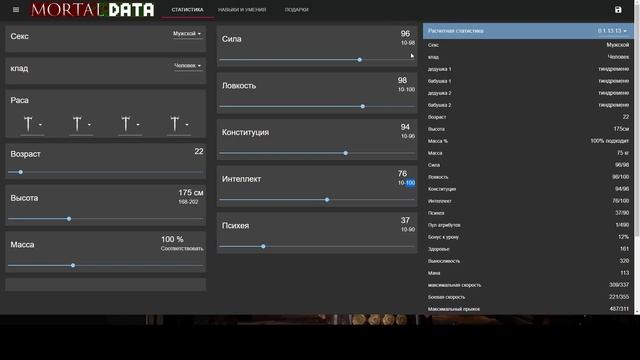
Task: Click the Мана 113 row
Action: point(528,273)
